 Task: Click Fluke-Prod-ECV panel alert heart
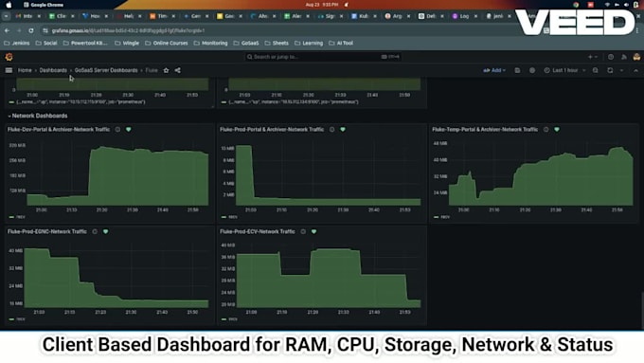click(313, 232)
